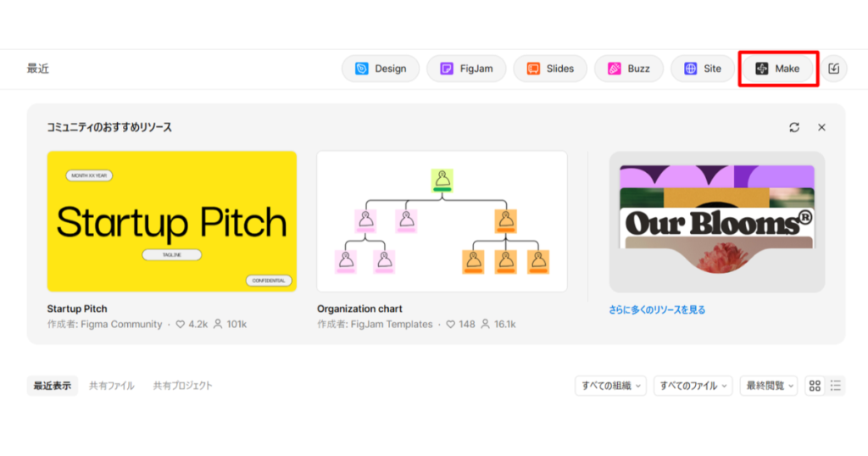This screenshot has height=456, width=868.
Task: Click the 最近 heading text
Action: coord(38,69)
